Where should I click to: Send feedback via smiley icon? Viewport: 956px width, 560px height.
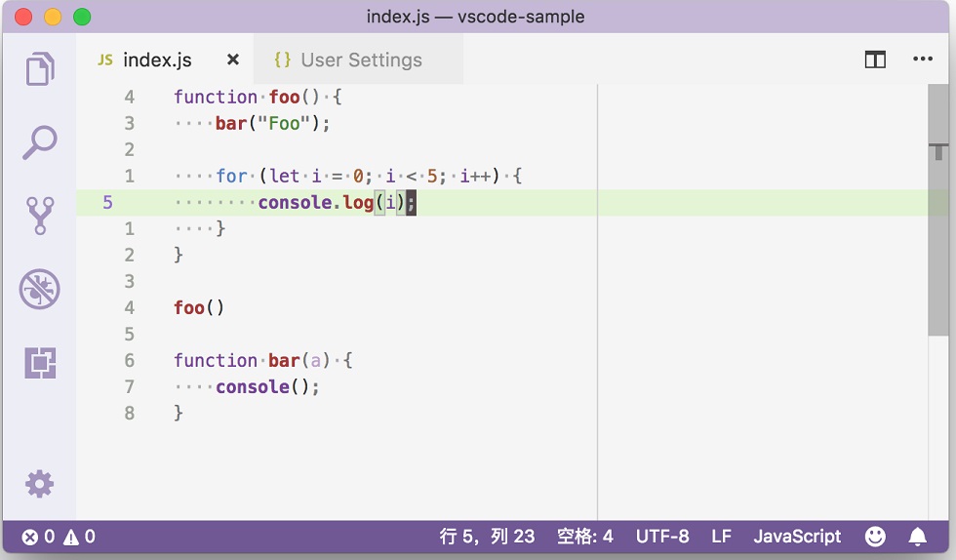875,537
